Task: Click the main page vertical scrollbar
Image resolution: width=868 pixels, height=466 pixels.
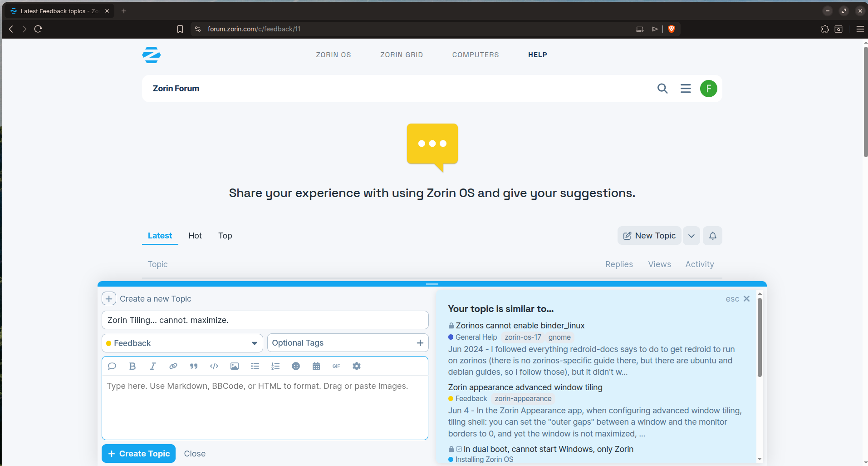Action: click(x=865, y=101)
